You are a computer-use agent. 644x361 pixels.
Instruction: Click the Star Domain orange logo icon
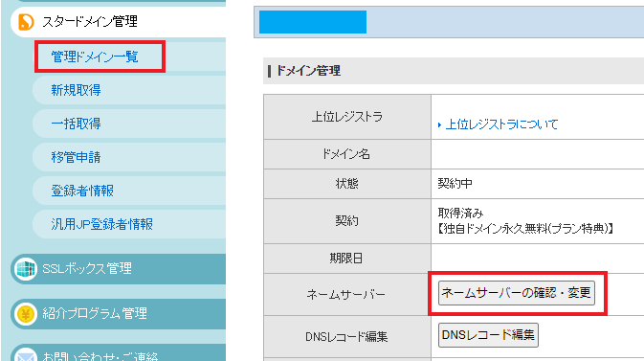pyautogui.click(x=26, y=21)
